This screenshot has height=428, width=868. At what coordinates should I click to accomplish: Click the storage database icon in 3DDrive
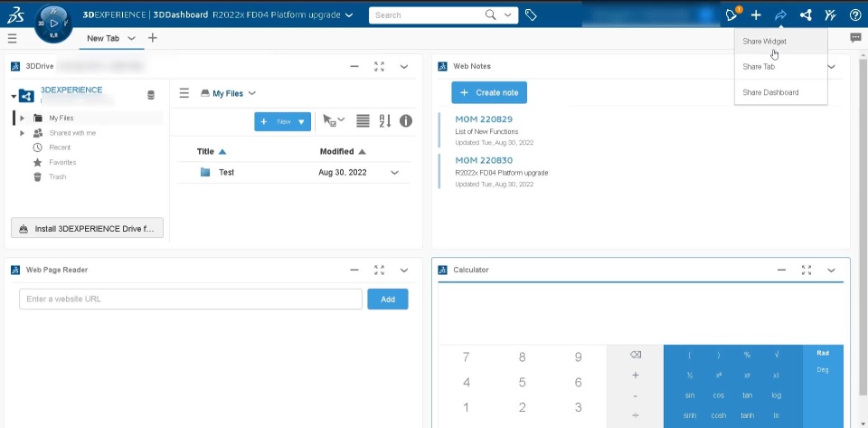click(151, 95)
